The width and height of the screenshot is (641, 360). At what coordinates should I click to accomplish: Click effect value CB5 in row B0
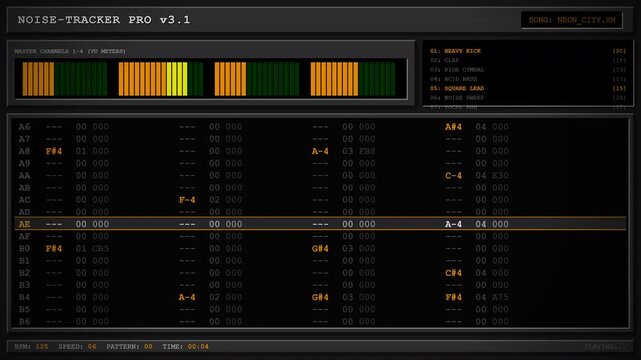pos(101,248)
